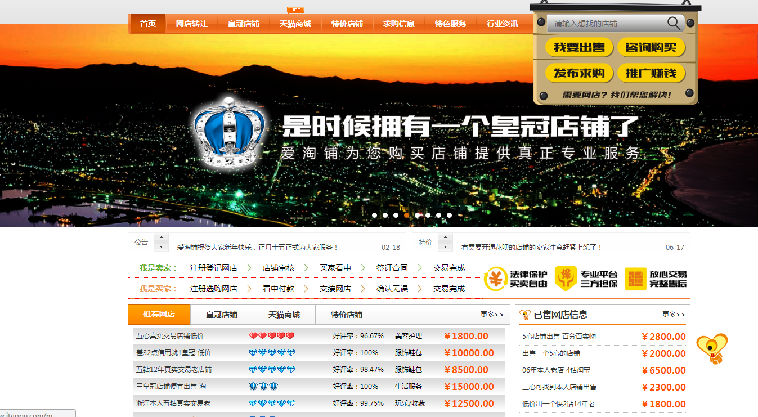Click the 发布求购 button
Viewport: 758px width, 417px height.
pyautogui.click(x=579, y=73)
